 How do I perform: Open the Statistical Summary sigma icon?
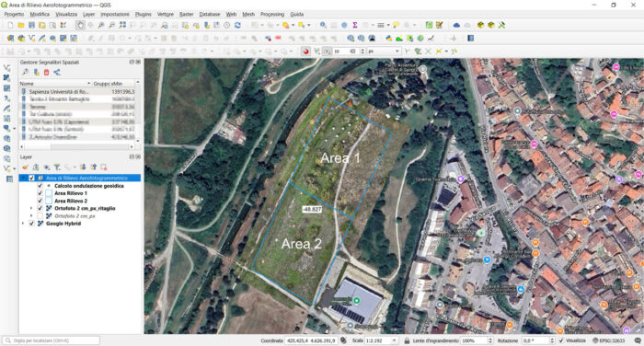pyautogui.click(x=355, y=25)
